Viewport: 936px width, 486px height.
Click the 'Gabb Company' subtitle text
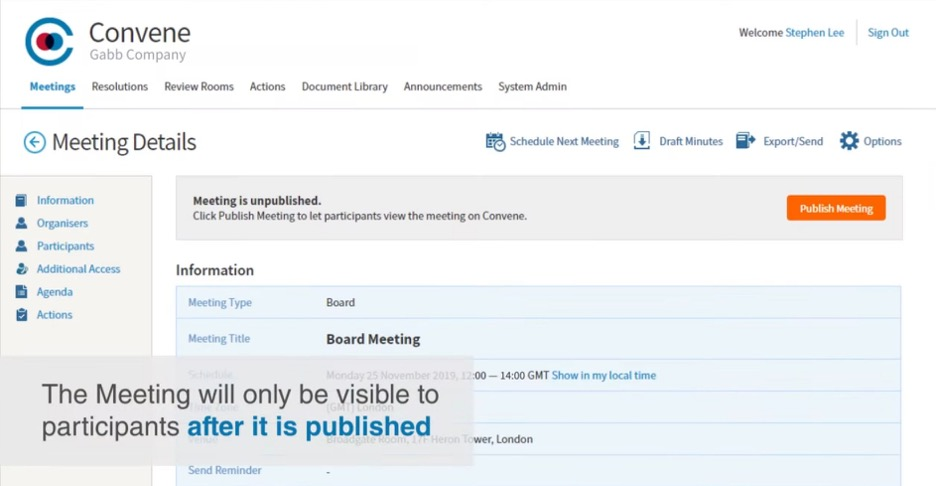(138, 55)
